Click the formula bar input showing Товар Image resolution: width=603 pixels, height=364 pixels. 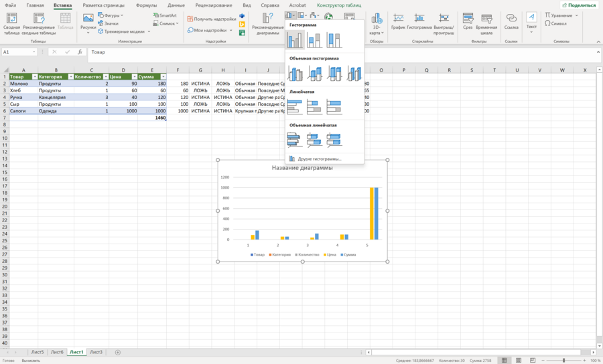342,52
